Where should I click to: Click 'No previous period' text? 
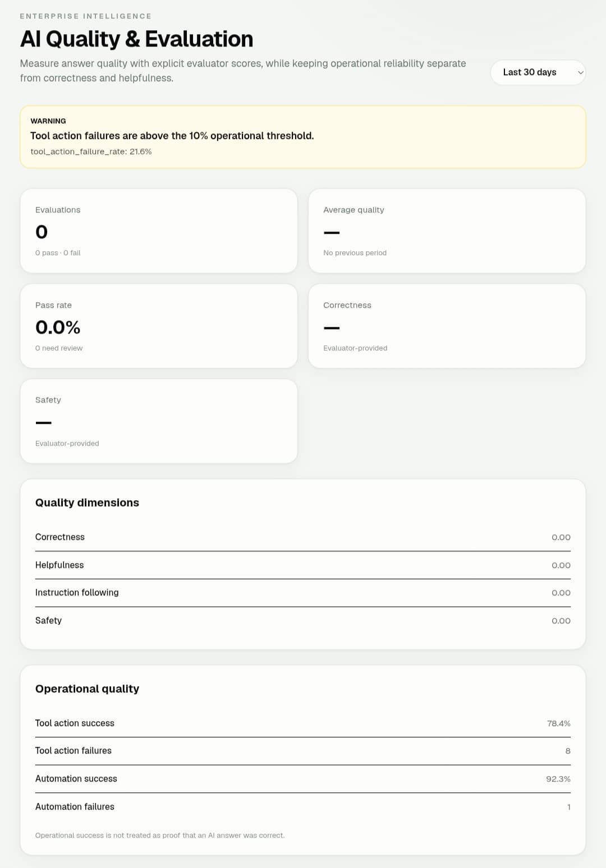[355, 253]
